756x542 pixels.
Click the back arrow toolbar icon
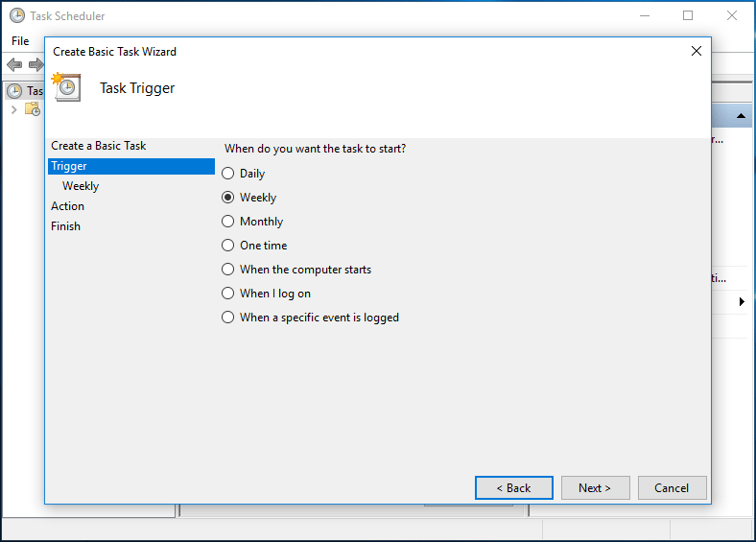point(13,64)
